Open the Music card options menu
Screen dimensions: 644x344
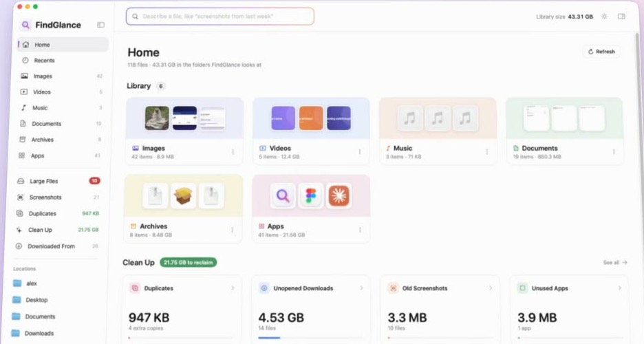[x=486, y=152]
